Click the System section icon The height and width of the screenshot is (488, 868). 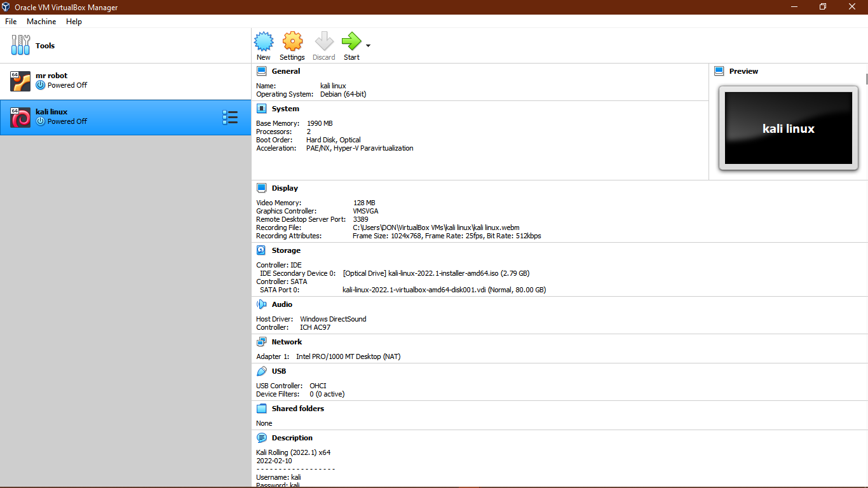(x=261, y=108)
